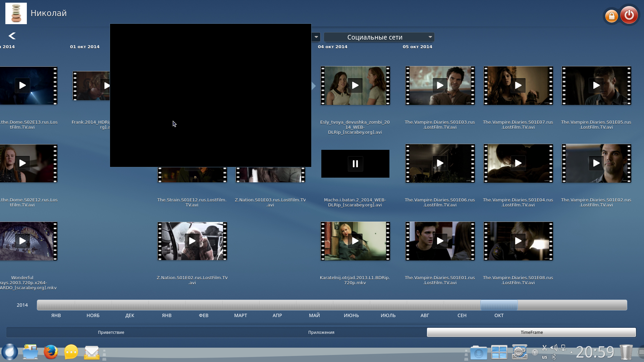The height and width of the screenshot is (362, 644).
Task: Select the TimeFrame tab
Action: [531, 332]
